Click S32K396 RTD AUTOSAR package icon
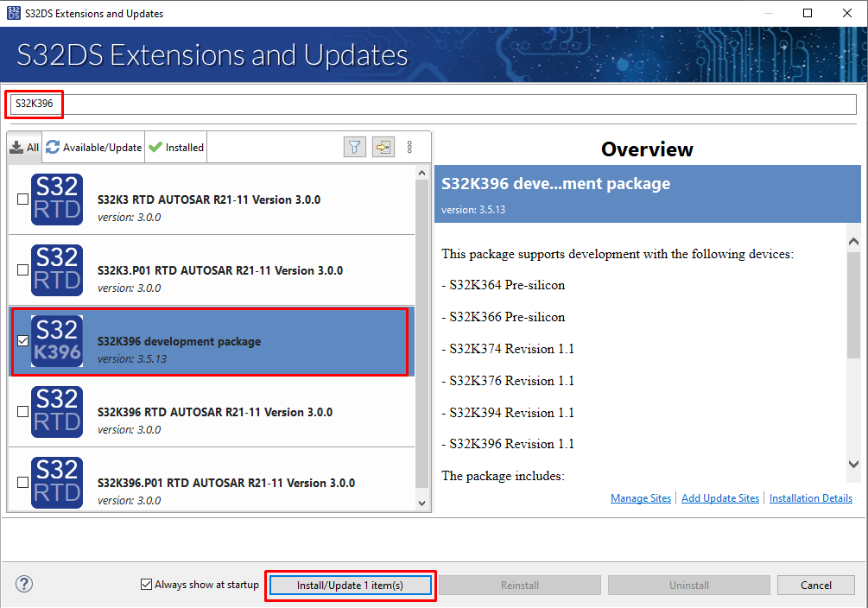 tap(57, 412)
